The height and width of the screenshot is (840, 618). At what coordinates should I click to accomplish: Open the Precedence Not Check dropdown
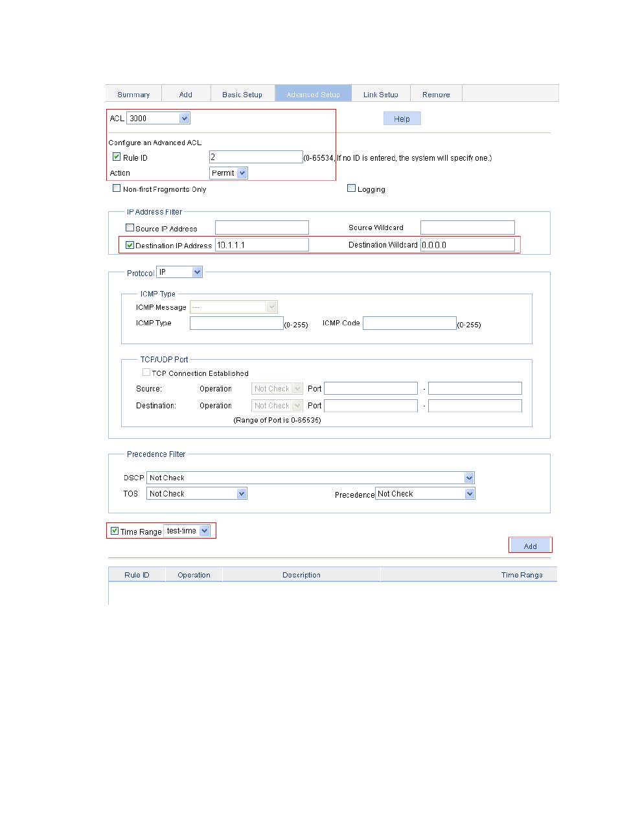(x=425, y=493)
